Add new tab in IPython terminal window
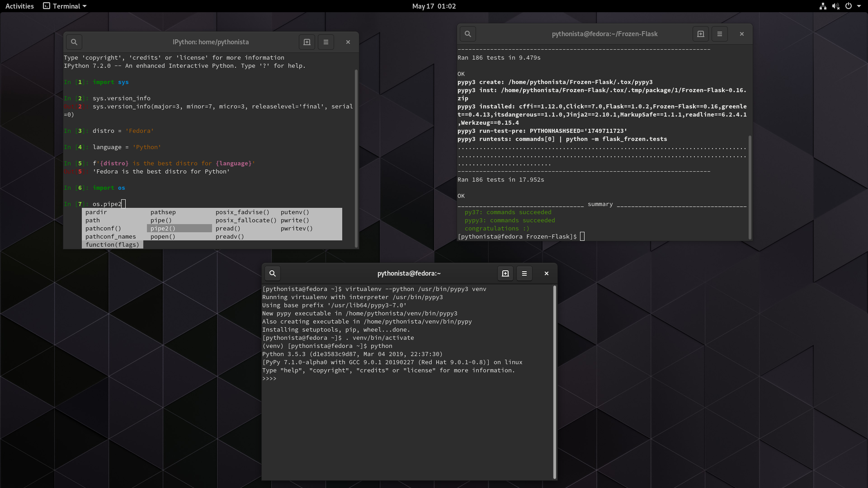 pyautogui.click(x=307, y=42)
